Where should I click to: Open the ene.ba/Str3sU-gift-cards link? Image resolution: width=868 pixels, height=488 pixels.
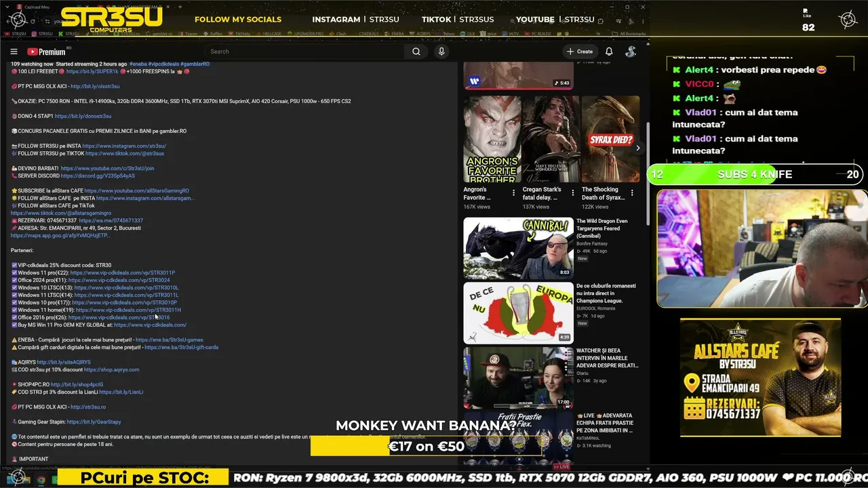pos(181,347)
